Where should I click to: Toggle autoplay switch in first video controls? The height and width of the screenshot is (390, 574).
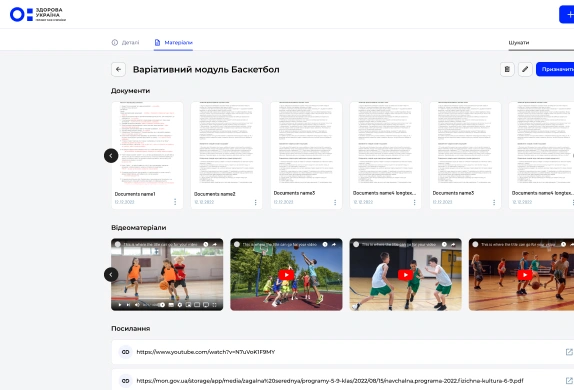coord(161,305)
